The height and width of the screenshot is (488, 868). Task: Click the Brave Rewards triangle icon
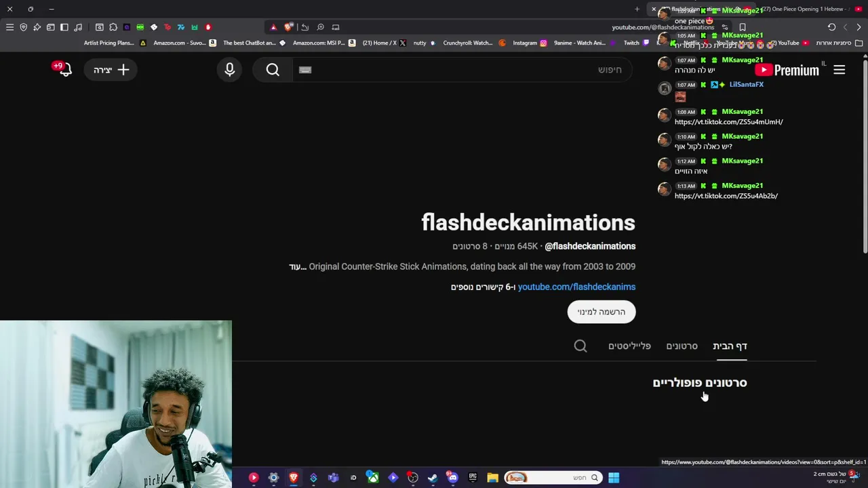(x=273, y=27)
